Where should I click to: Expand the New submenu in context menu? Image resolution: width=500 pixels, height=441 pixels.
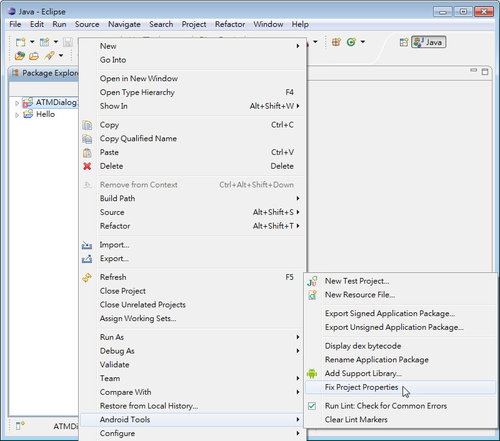pyautogui.click(x=193, y=46)
